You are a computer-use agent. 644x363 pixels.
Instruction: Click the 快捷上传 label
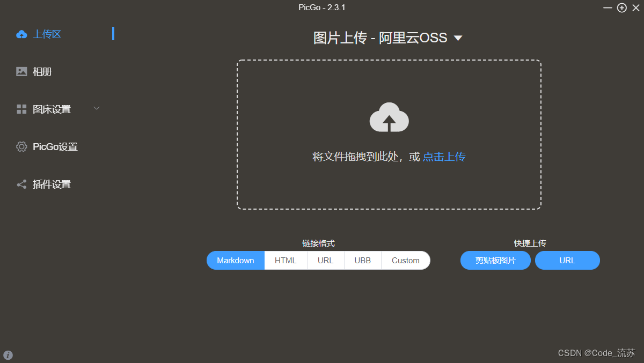pos(530,243)
